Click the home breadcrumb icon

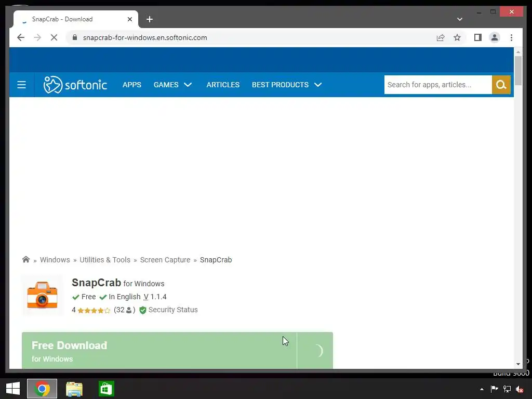tap(26, 260)
